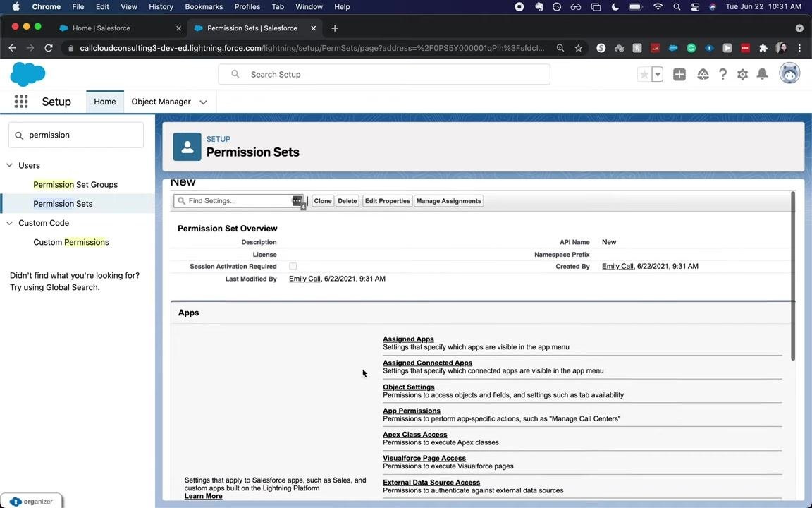812x508 pixels.
Task: Click the page vertical scrollbar
Action: [793, 276]
